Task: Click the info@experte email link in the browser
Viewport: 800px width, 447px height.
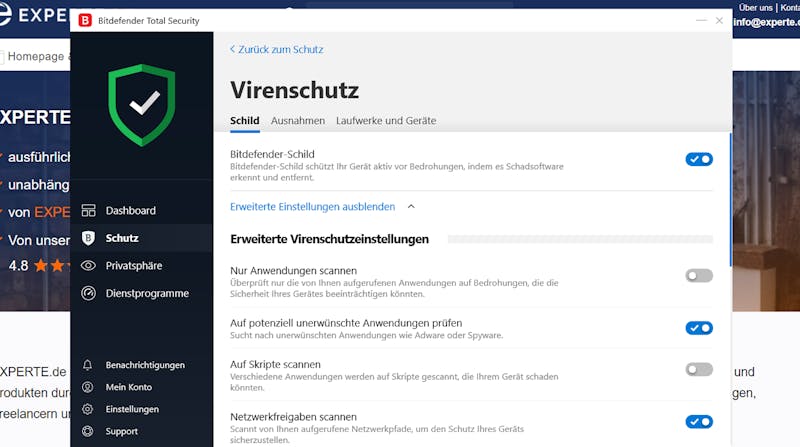Action: pyautogui.click(x=766, y=22)
